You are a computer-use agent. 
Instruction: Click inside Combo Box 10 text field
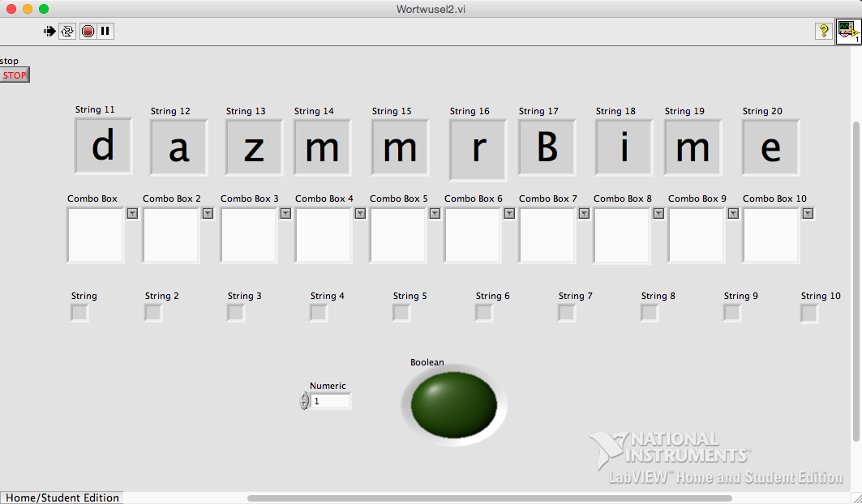click(x=770, y=235)
